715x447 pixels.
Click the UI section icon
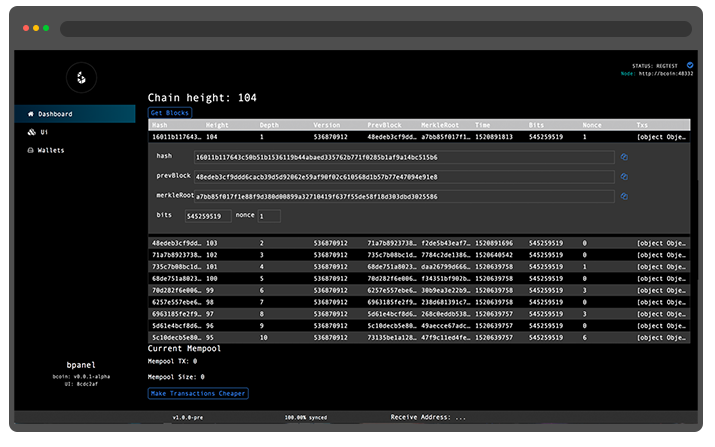(x=31, y=132)
